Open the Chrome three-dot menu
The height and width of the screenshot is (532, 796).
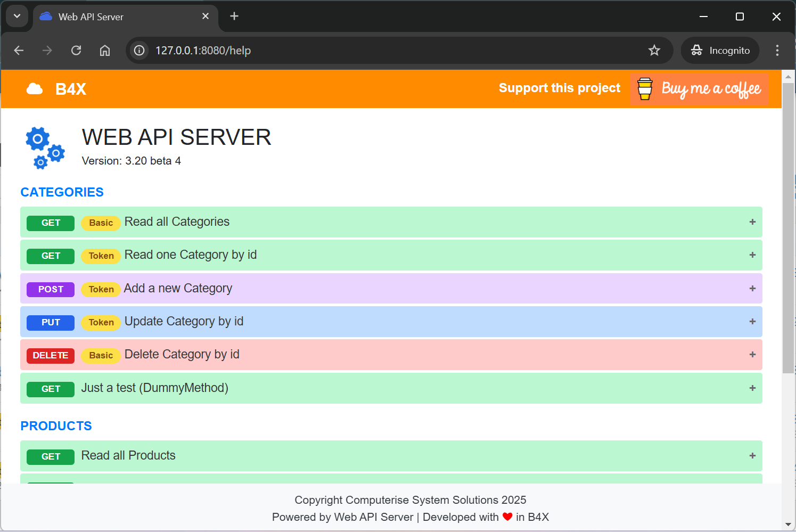pyautogui.click(x=777, y=50)
